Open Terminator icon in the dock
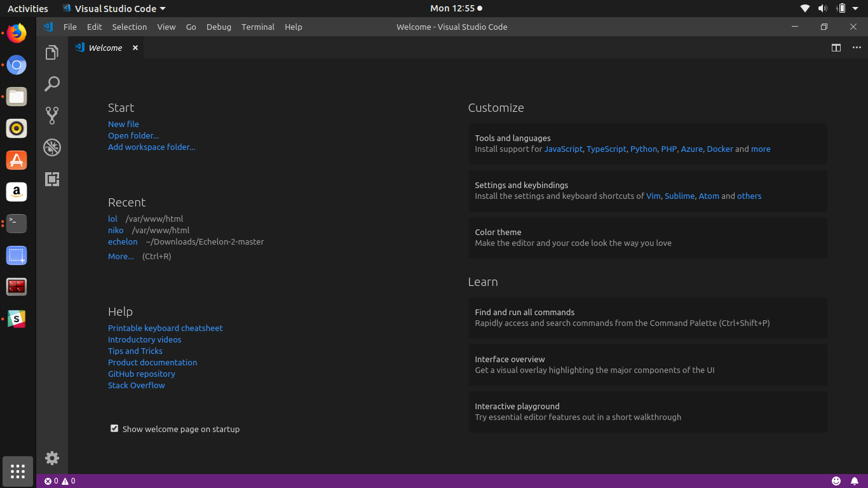 pyautogui.click(x=17, y=287)
